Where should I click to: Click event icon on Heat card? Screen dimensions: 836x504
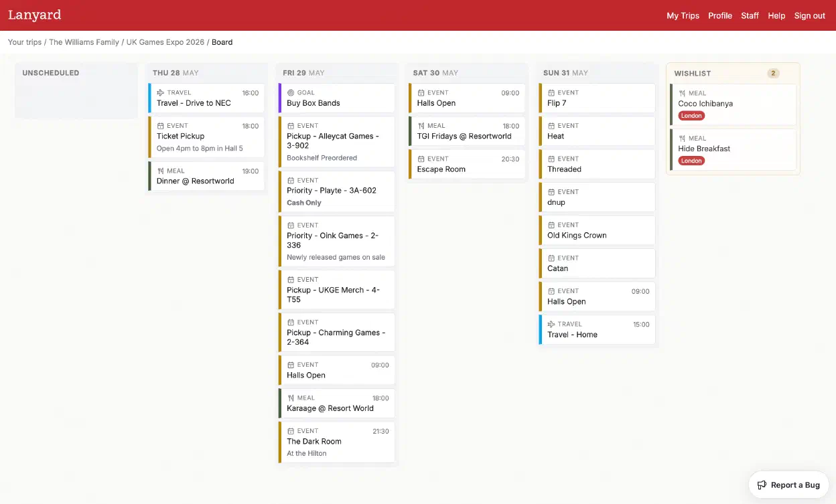(551, 126)
